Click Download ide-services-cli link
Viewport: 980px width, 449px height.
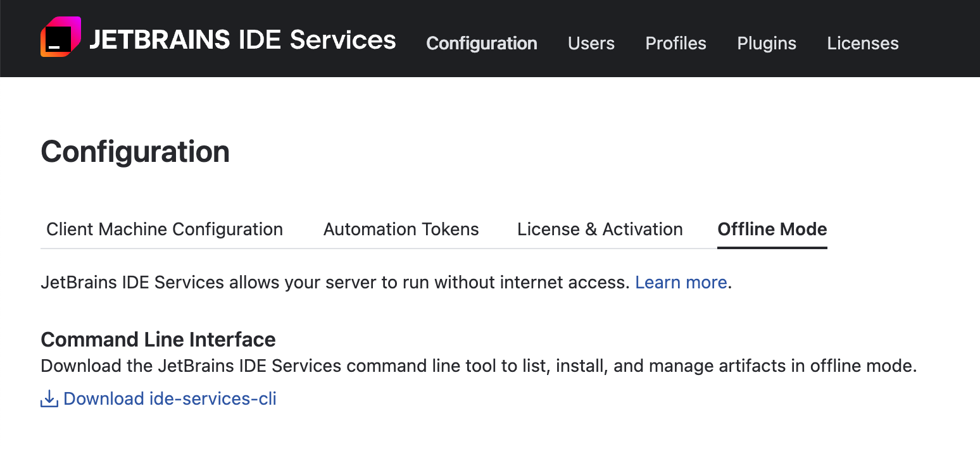[170, 399]
